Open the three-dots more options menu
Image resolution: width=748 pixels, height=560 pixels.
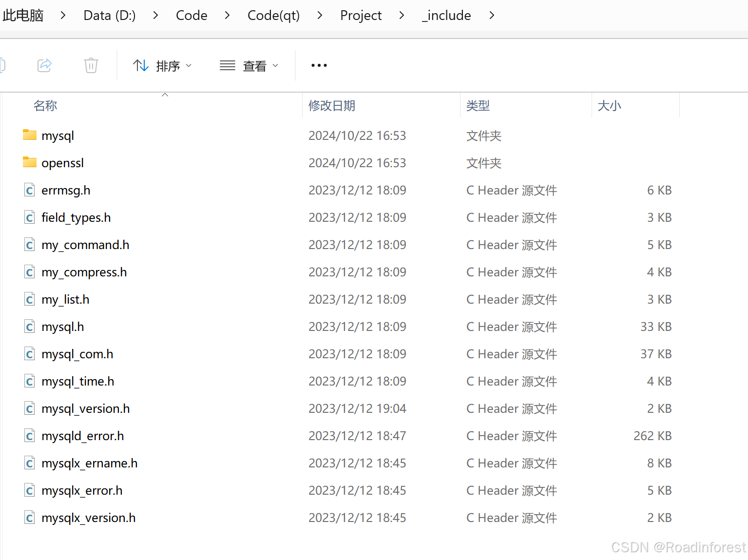point(319,65)
